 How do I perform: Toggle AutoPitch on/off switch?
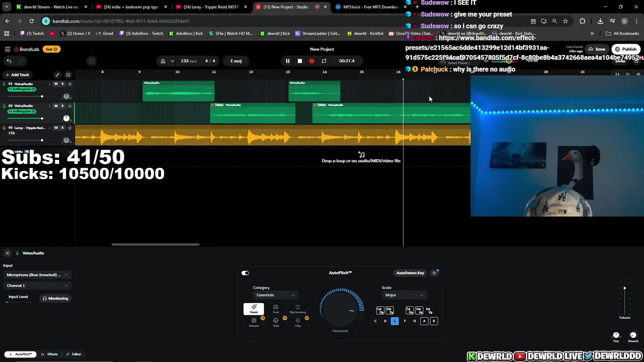tap(245, 273)
